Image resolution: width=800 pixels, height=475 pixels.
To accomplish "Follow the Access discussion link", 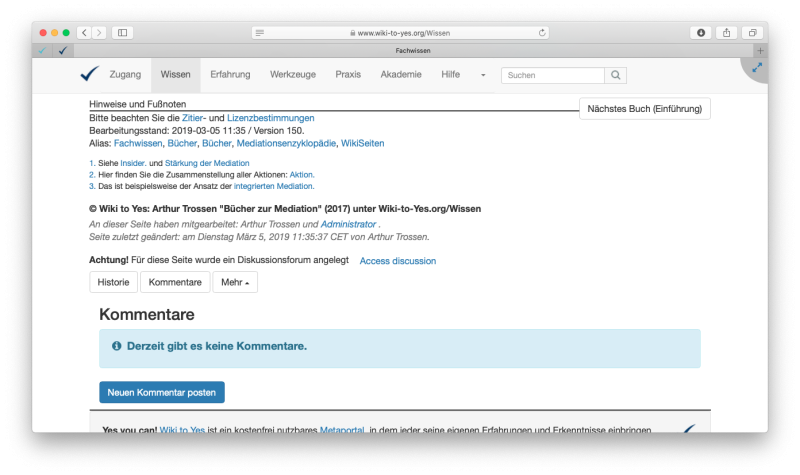I will pyautogui.click(x=397, y=261).
